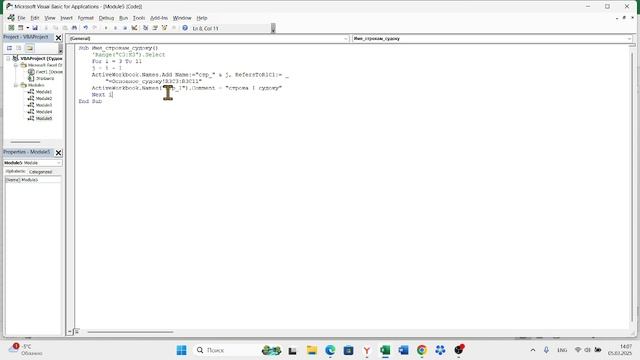Open the Insert object dropdown arrow in toolbar
This screenshot has height=360, width=640.
(28, 28)
